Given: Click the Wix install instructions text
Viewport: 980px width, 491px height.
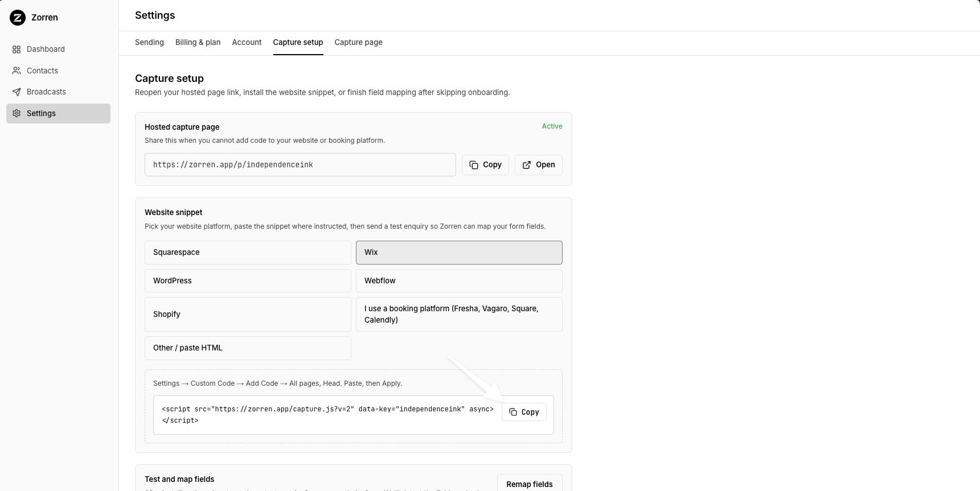Looking at the screenshot, I should pos(277,383).
